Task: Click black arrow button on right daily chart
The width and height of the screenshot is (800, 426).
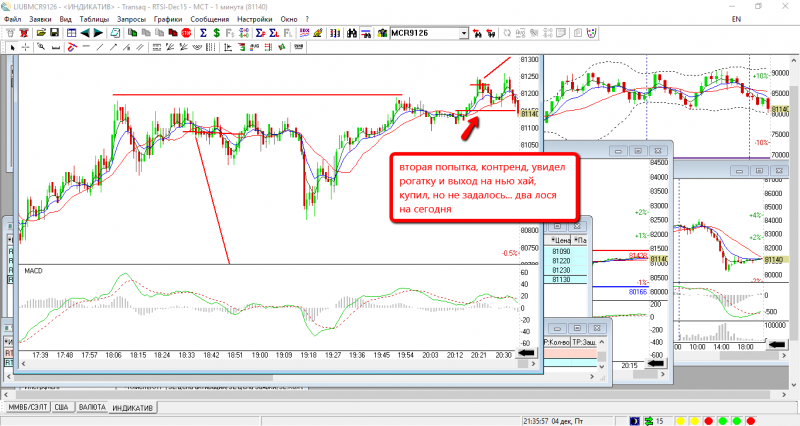Action: [777, 345]
